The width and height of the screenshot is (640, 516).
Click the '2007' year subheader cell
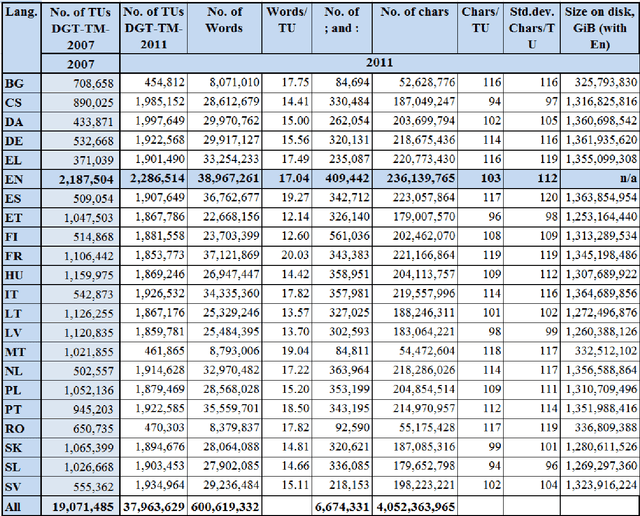tap(80, 62)
